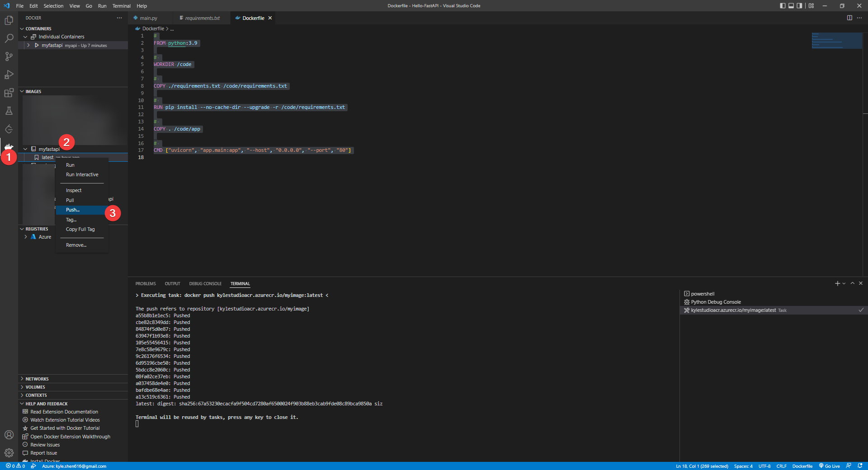868x470 pixels.
Task: Open Watch Extension Tutorial Videos link
Action: [x=65, y=420]
